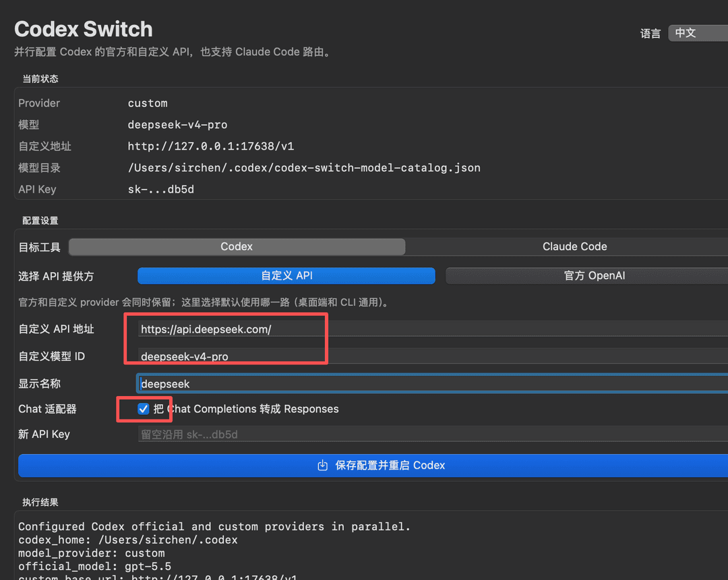
Task: Click the subtitle 并行配置 Codex 的官方和自定义 API
Action: pos(172,52)
